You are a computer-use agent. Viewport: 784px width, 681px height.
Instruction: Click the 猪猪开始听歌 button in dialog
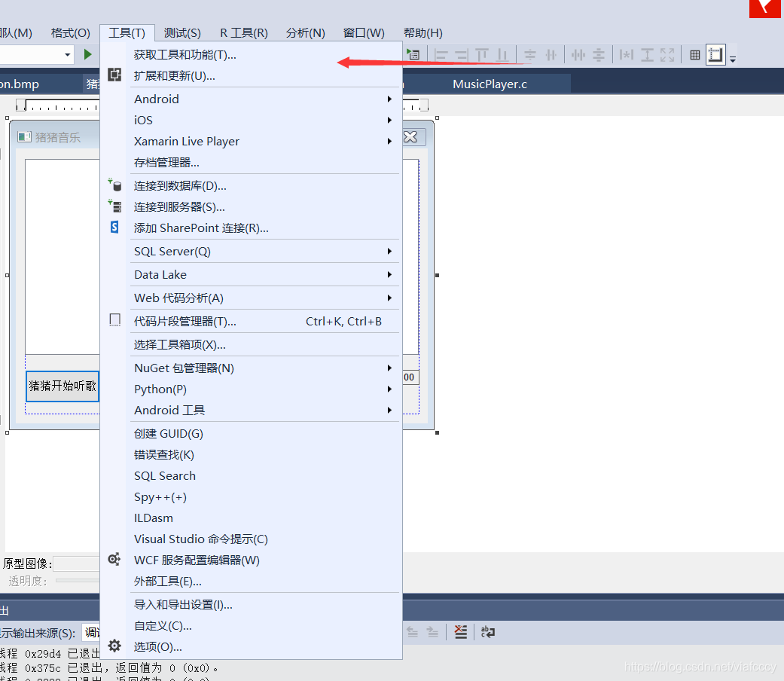(x=63, y=386)
